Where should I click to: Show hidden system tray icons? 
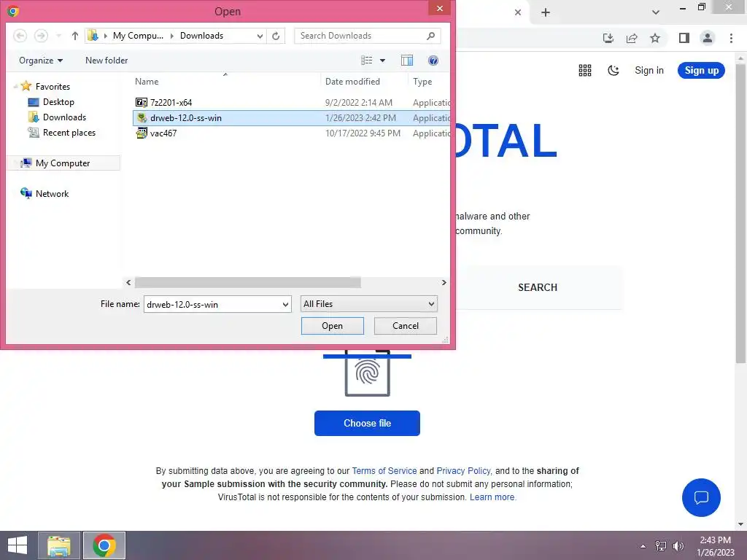643,546
